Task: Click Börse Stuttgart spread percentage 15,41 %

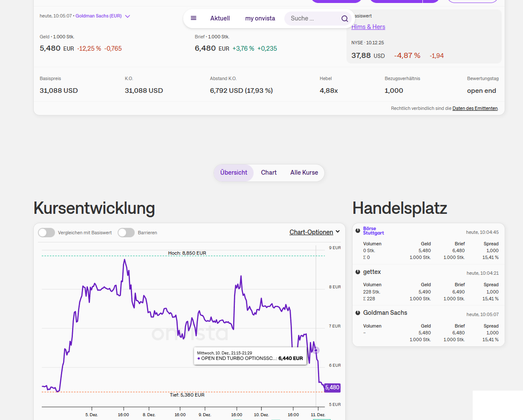Action: pyautogui.click(x=491, y=257)
